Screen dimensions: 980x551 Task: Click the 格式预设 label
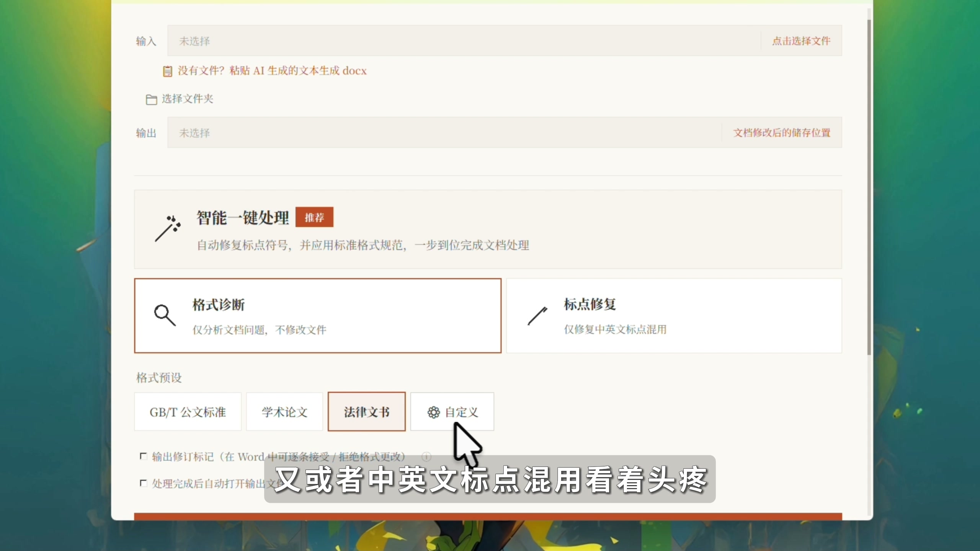coord(159,378)
